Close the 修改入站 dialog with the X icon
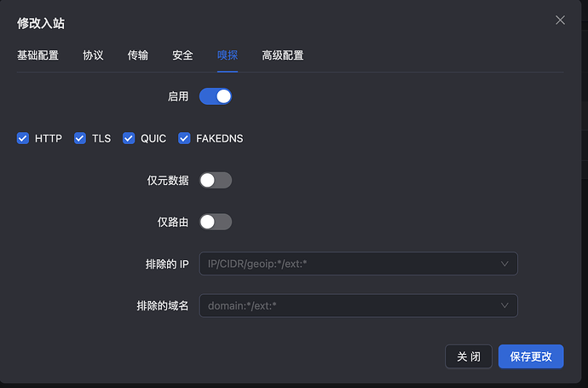588x388 pixels. 560,20
